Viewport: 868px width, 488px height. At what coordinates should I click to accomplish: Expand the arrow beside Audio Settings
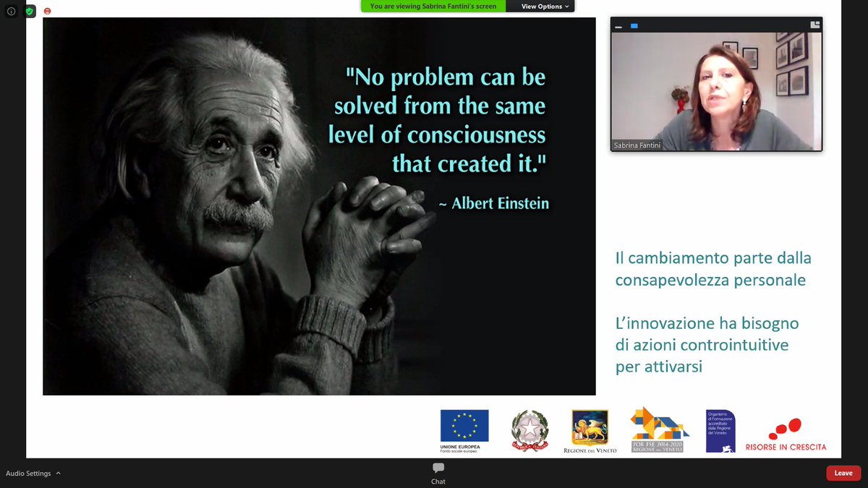coord(59,474)
